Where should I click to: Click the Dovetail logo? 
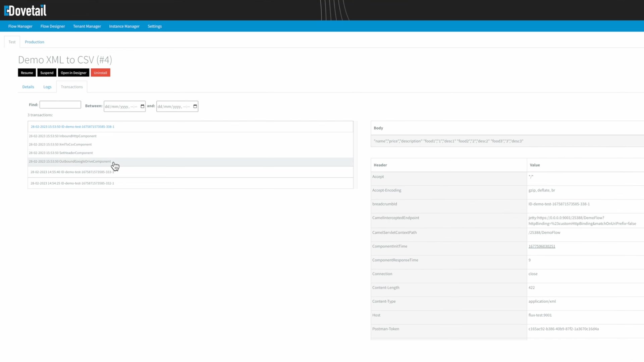(x=25, y=10)
